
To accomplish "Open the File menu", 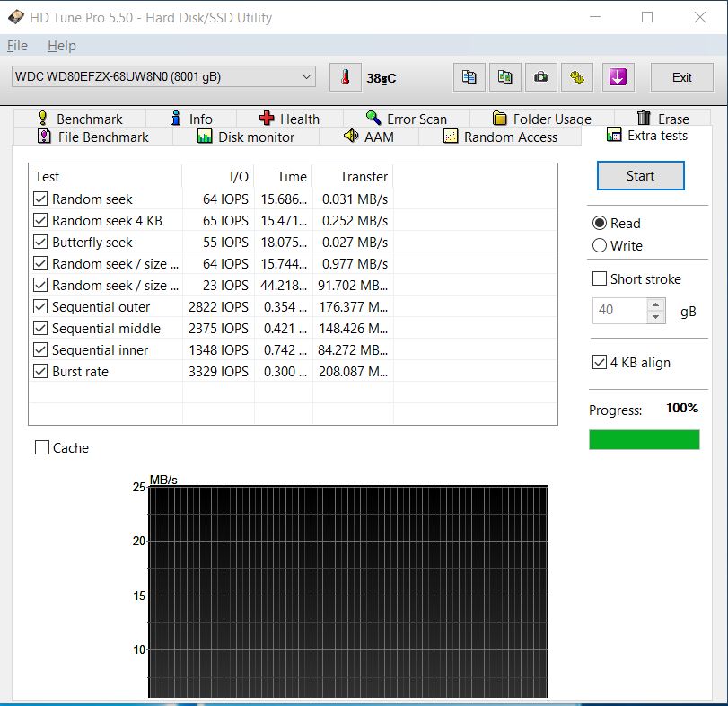I will pyautogui.click(x=17, y=46).
